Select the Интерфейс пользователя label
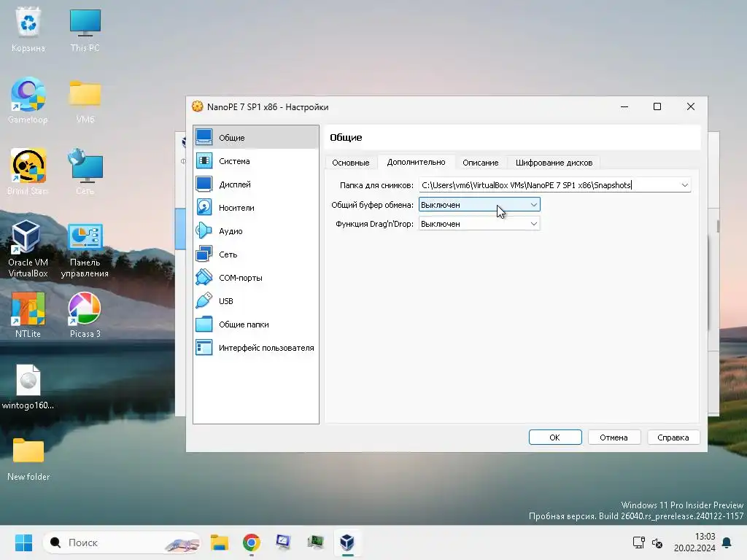 (x=266, y=348)
